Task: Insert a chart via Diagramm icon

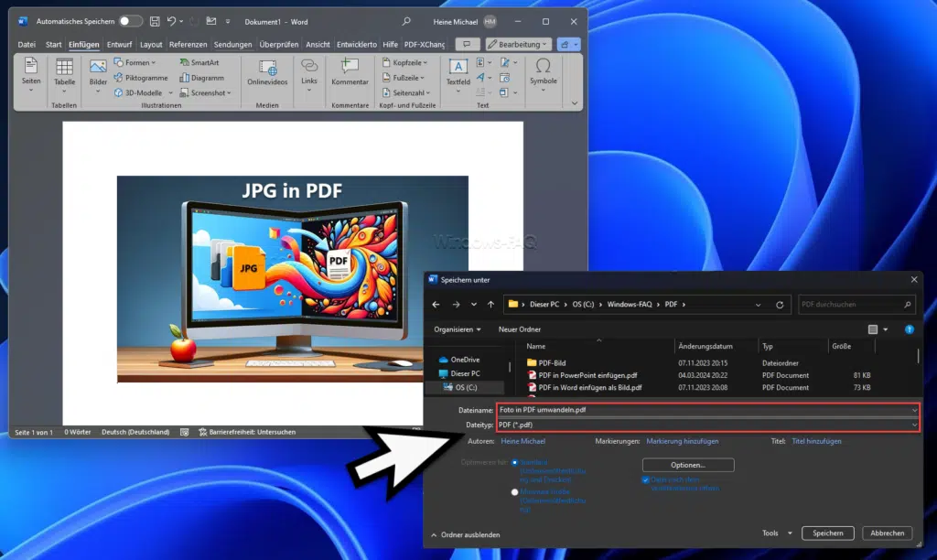Action: click(201, 78)
